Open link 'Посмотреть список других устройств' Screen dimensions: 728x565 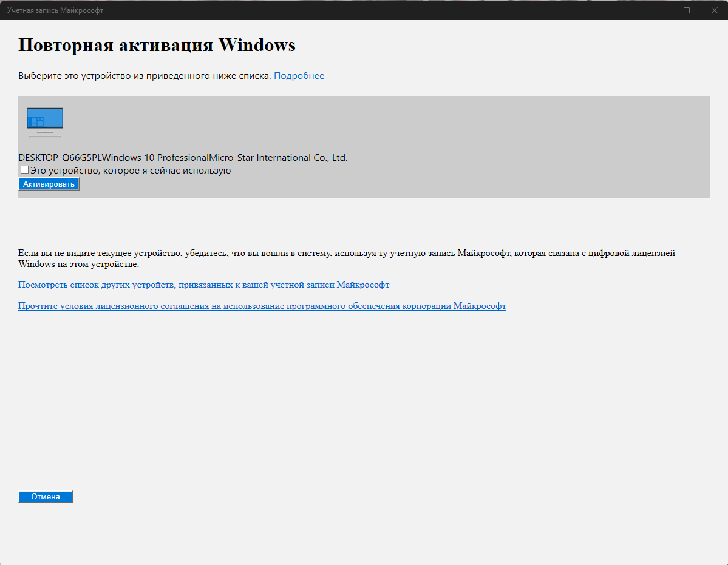click(203, 285)
